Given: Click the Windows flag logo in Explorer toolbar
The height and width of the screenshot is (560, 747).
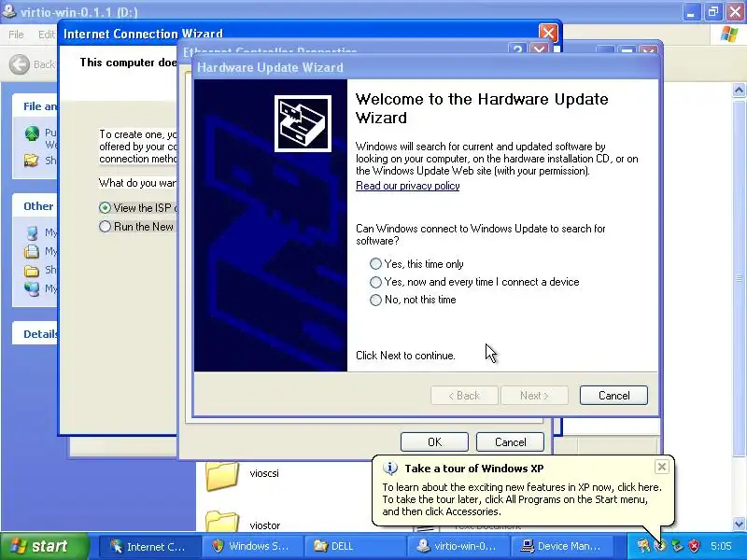Looking at the screenshot, I should pos(729,35).
